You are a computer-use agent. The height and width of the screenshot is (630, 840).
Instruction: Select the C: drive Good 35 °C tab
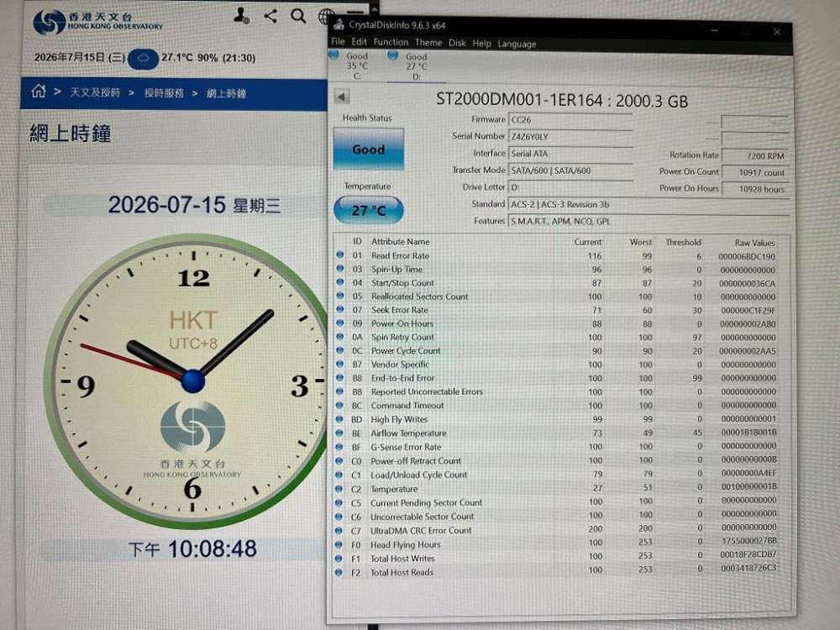point(351,66)
